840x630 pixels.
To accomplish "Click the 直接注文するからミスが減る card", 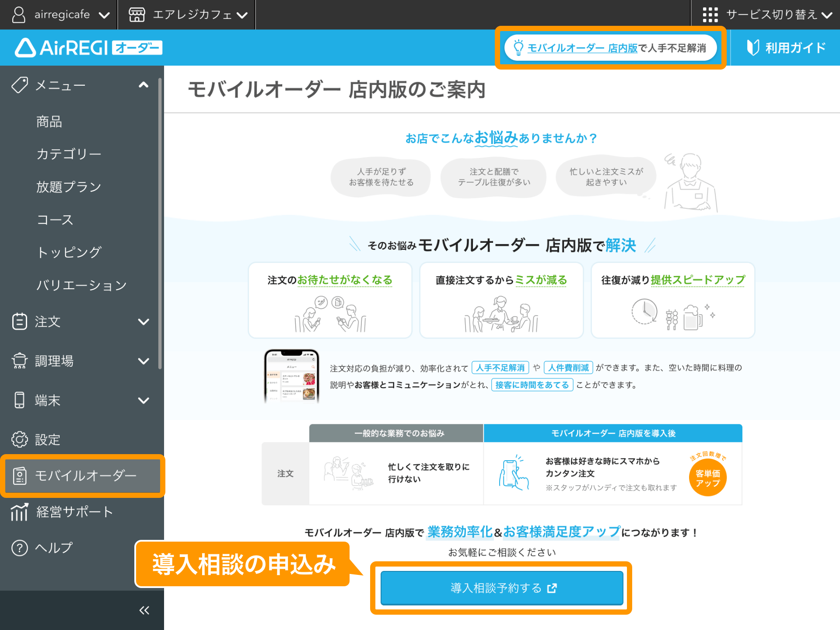I will pos(501,300).
